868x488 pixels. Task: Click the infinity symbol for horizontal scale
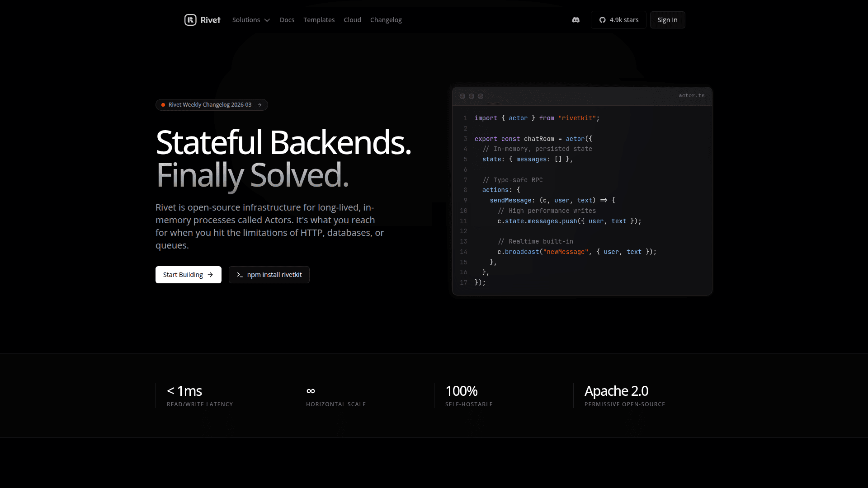pyautogui.click(x=311, y=391)
